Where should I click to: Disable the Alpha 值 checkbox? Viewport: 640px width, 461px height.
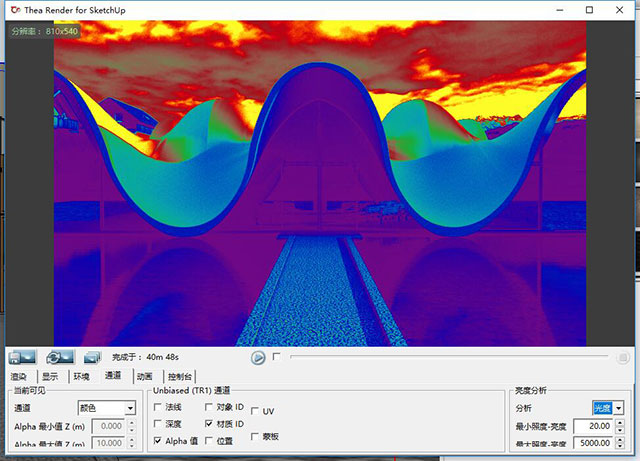(158, 441)
